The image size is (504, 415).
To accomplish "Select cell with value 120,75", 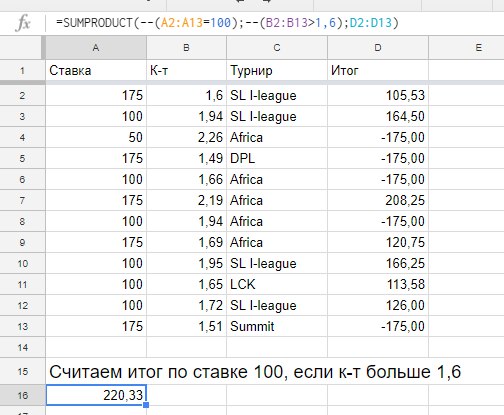I will point(378,243).
